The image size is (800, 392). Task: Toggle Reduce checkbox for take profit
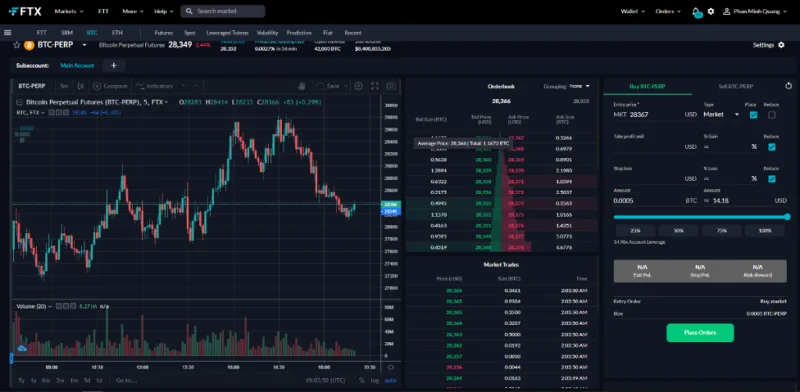(x=771, y=147)
